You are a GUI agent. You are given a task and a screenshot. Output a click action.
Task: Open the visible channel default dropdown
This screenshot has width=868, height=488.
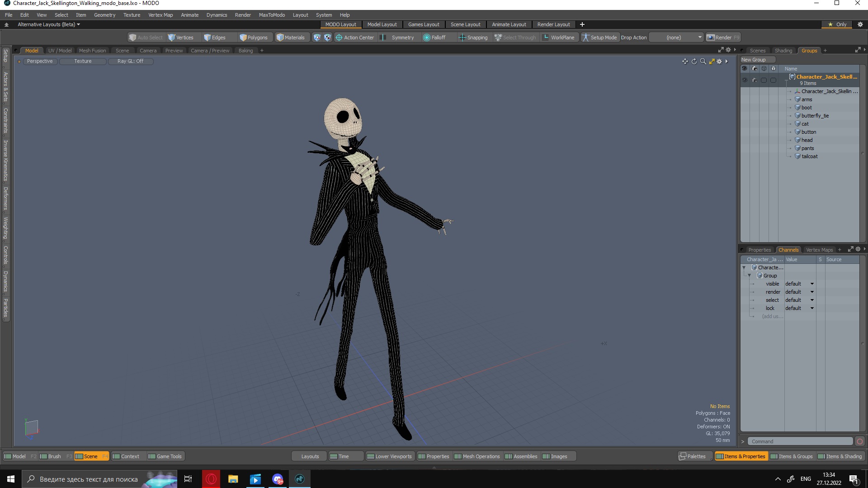pos(812,284)
